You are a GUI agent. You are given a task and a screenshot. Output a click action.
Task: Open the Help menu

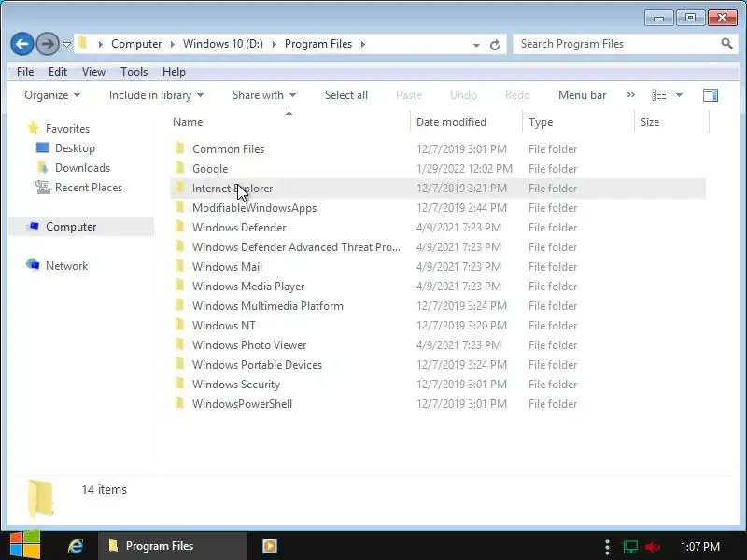[174, 72]
